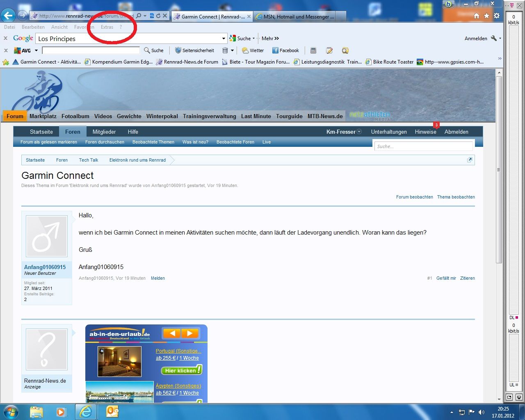
Task: Open the IE settings gear icon
Action: 497,16
